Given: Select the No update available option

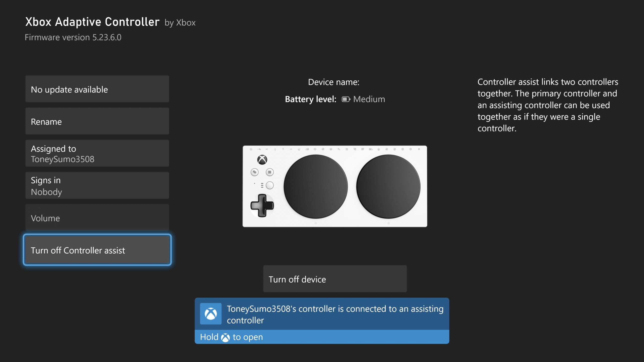Looking at the screenshot, I should pyautogui.click(x=97, y=89).
